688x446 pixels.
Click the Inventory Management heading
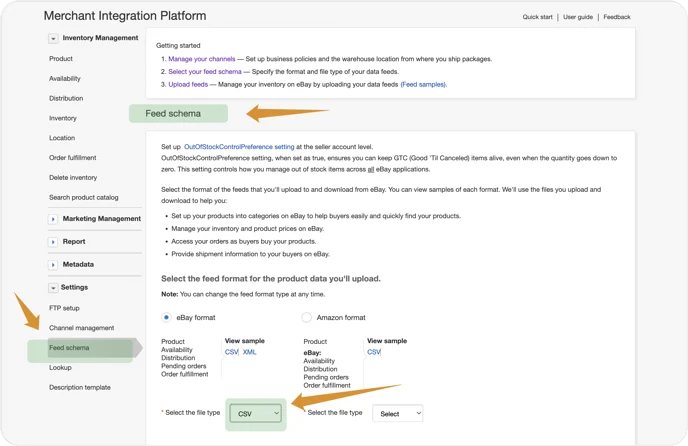100,38
